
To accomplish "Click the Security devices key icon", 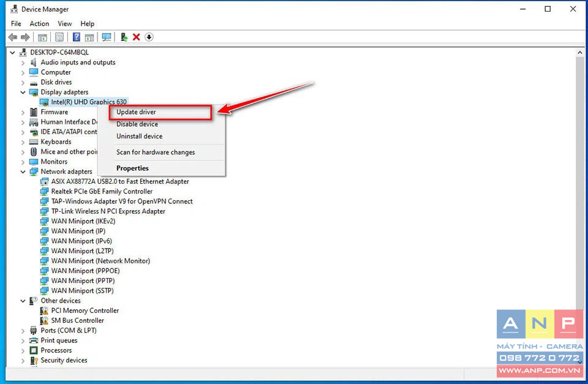I will [34, 360].
